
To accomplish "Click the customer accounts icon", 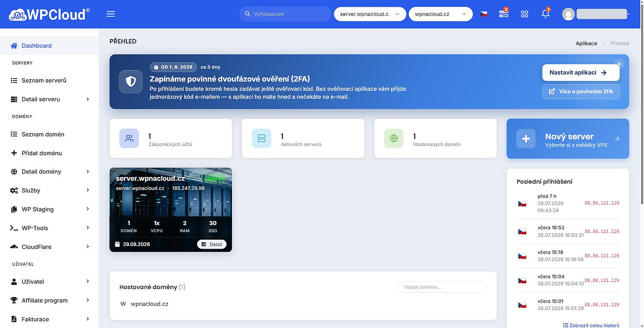I will coord(129,138).
